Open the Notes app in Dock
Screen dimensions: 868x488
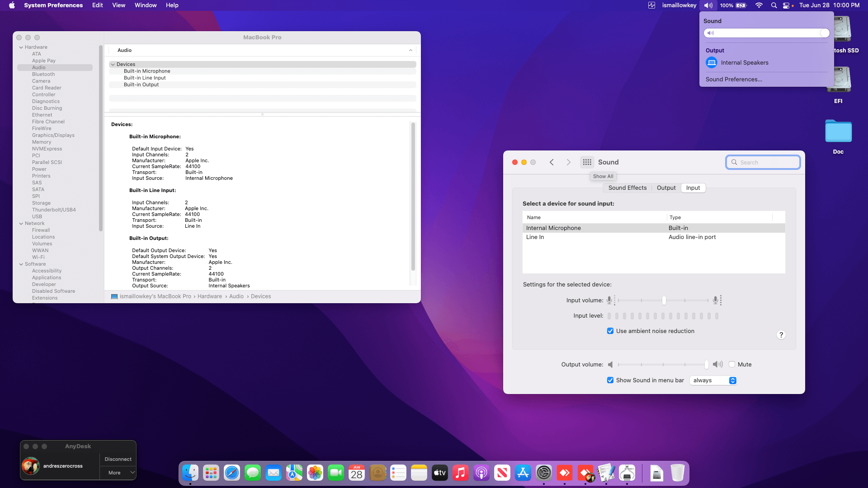419,473
